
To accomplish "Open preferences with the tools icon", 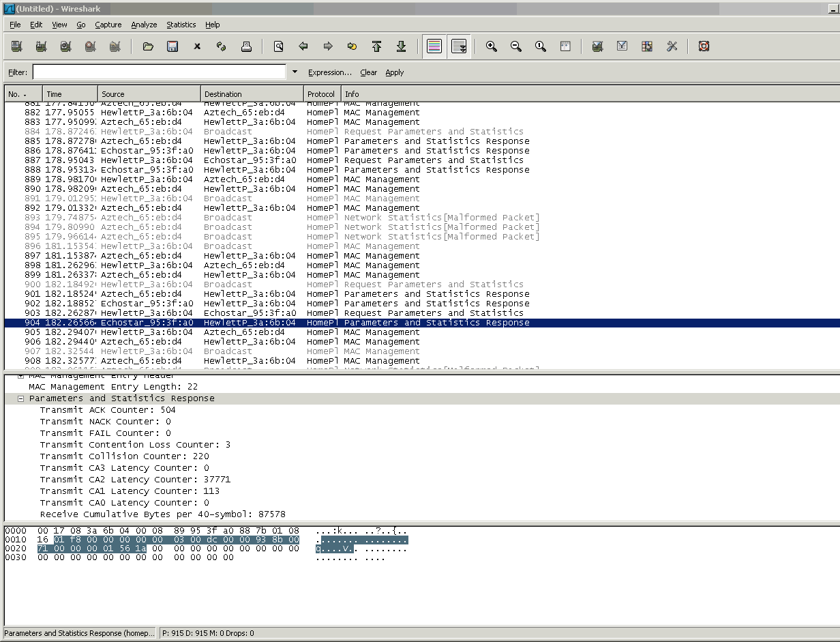I will (672, 46).
